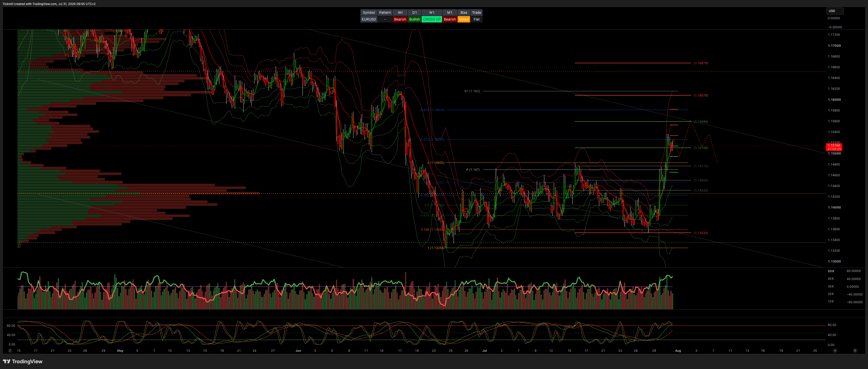Toggle the A auto-scale button

835,350
